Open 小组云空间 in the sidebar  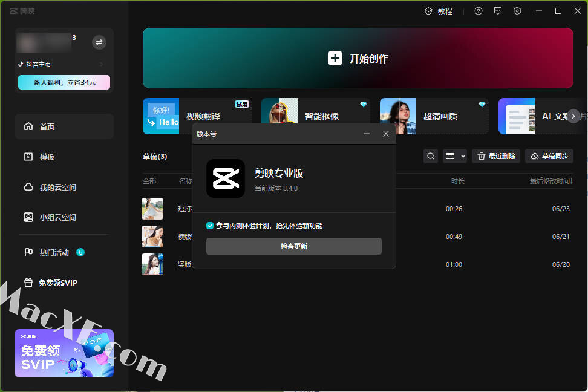pos(64,217)
